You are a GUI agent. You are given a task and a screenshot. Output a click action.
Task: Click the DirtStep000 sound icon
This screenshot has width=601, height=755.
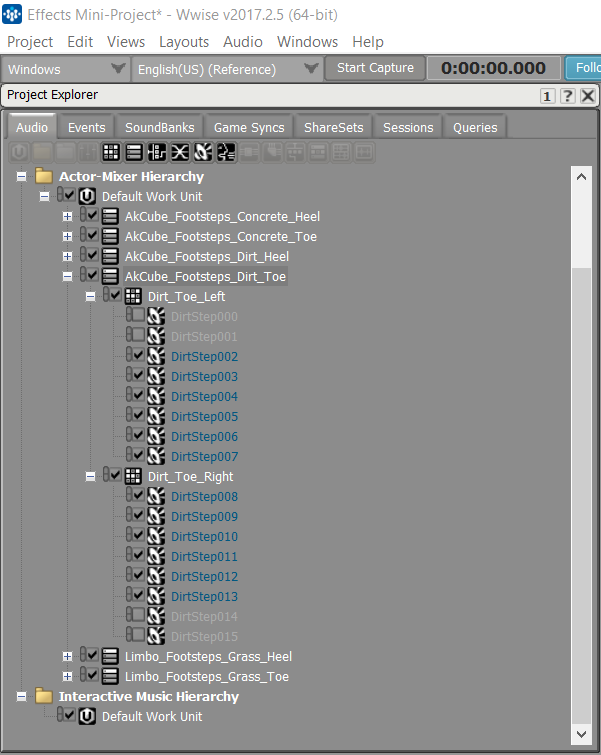[x=156, y=316]
